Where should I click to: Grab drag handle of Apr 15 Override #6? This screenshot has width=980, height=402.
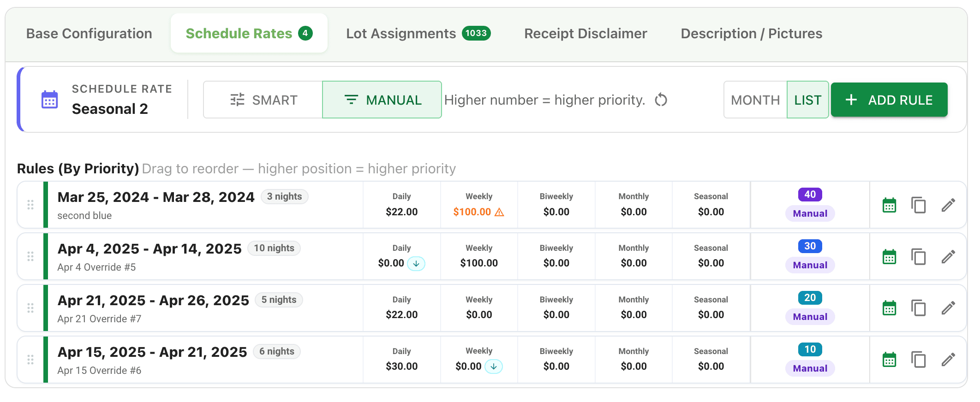30,360
